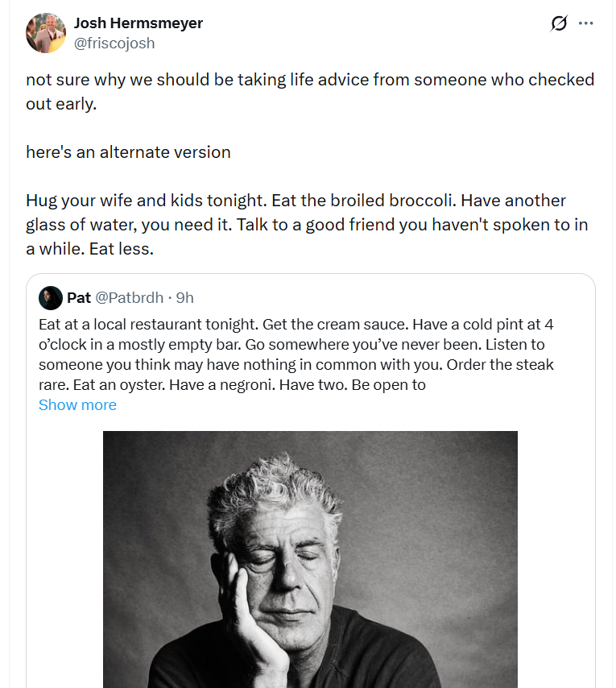The height and width of the screenshot is (688, 616).
Task: Click Pat's small round avatar
Action: pos(50,298)
